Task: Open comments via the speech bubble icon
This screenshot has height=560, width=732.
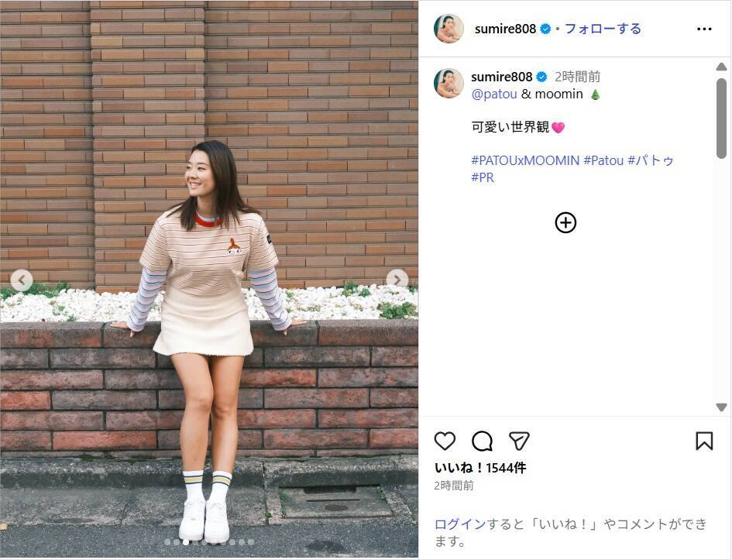Action: (482, 441)
